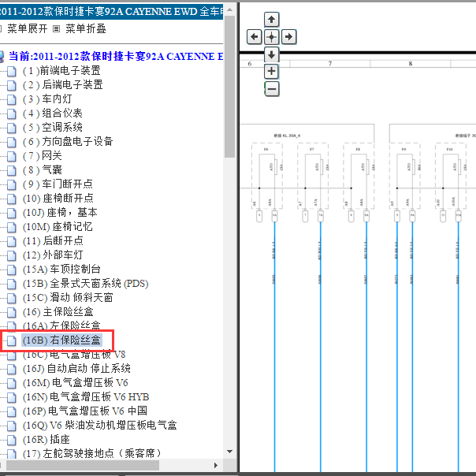Click 菜单展开 to expand the menu
This screenshot has height=476, width=476.
[x=28, y=29]
